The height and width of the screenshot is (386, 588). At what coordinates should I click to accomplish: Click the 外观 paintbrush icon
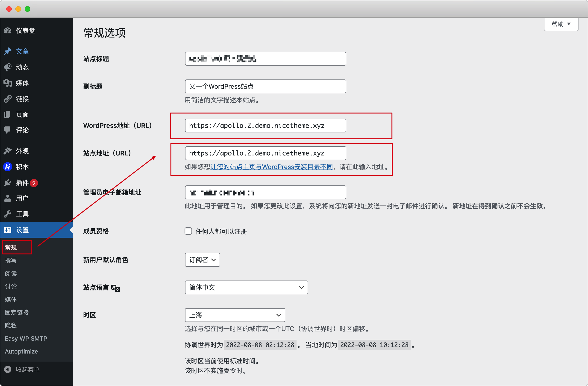pos(8,151)
